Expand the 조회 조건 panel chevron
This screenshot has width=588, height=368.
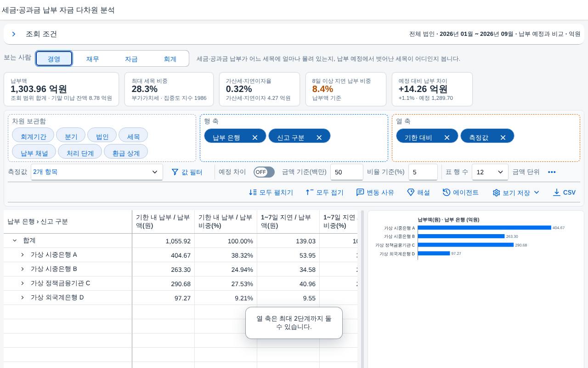(x=14, y=34)
